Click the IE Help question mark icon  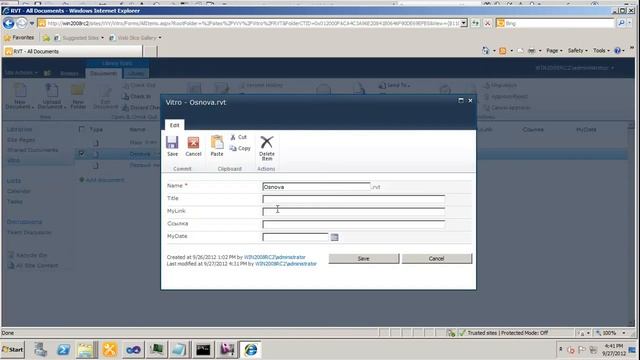[617, 51]
